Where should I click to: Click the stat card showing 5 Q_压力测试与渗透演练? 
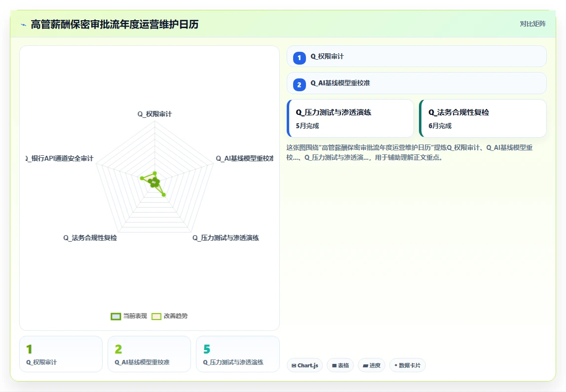[237, 354]
